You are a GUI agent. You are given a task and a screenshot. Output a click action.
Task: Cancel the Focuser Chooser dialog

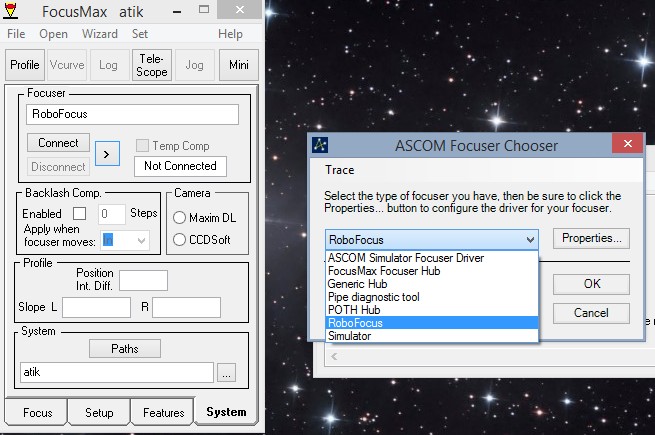tap(591, 313)
